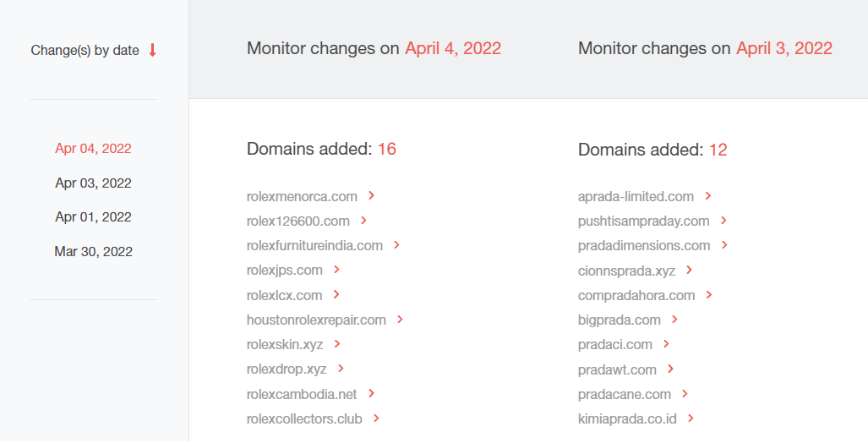
Task: Open the chevron beside pushtisampraday.com
Action: point(723,221)
